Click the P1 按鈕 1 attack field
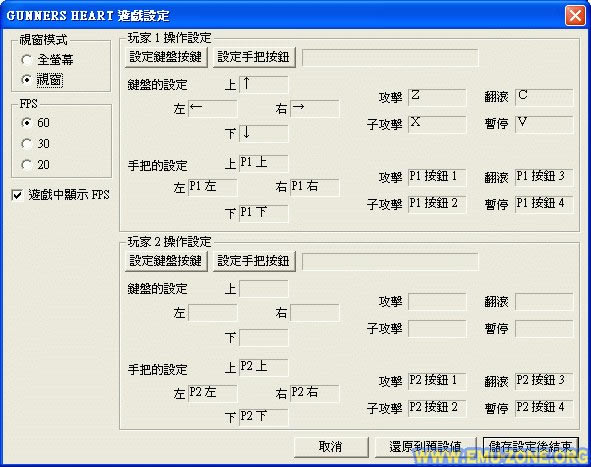 click(437, 177)
